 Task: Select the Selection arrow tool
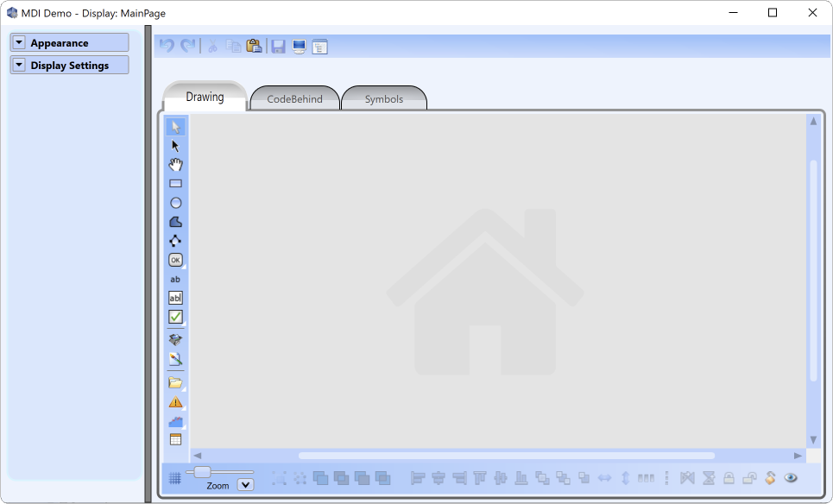(x=175, y=127)
